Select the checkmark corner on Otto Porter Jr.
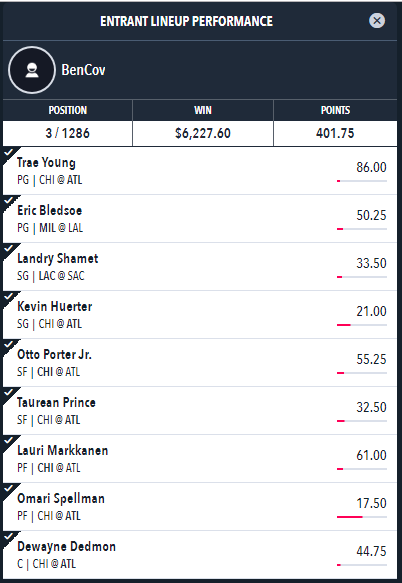 tap(9, 345)
